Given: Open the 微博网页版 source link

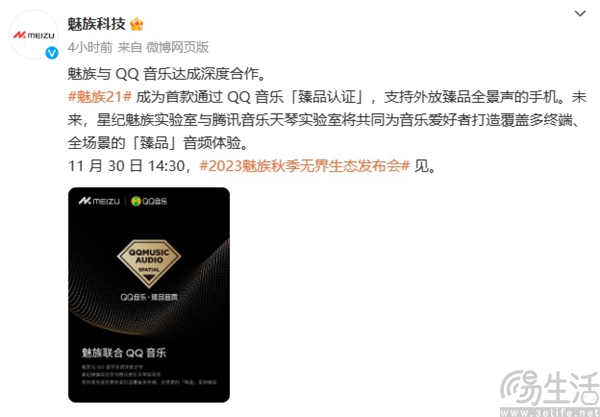Looking at the screenshot, I should 178,47.
